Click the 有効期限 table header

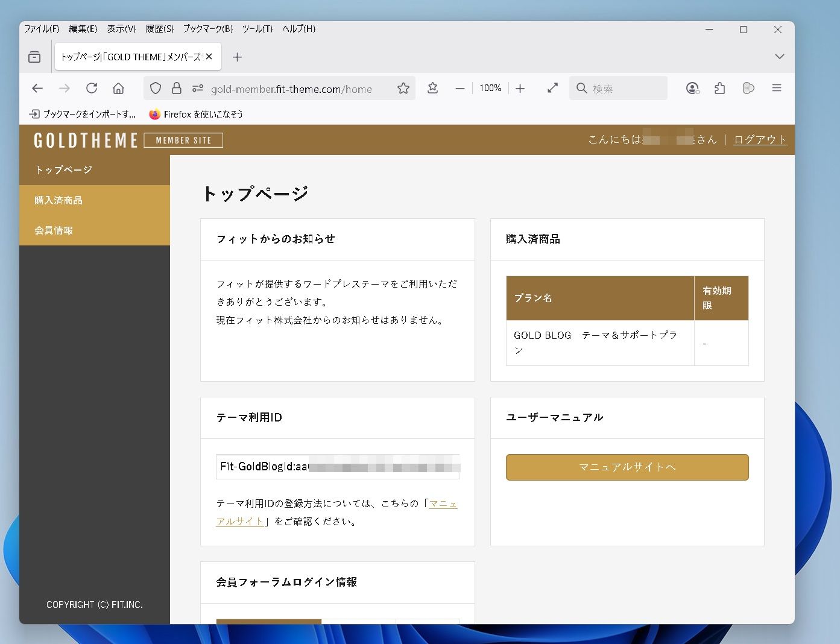[721, 298]
